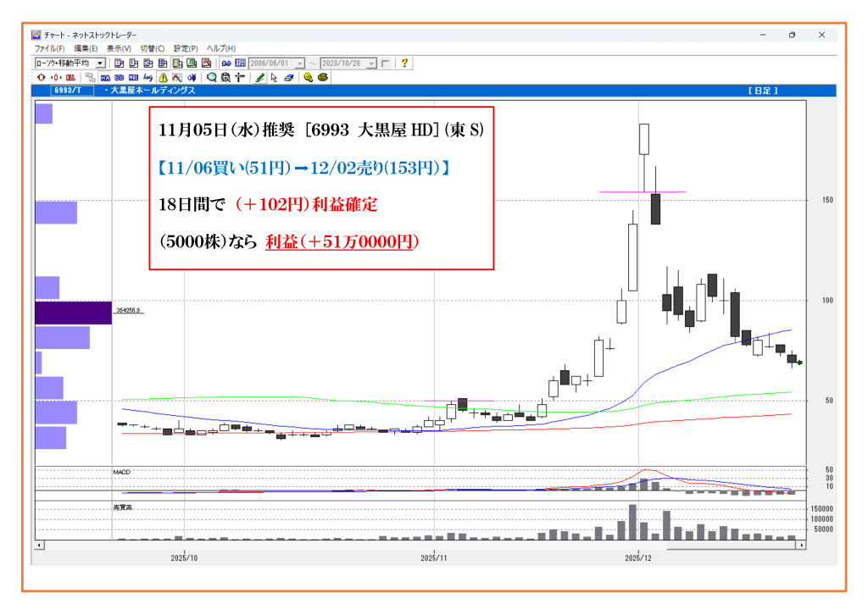Toggle the MA moving average indicator
Image resolution: width=868 pixels, height=615 pixels.
[105, 77]
